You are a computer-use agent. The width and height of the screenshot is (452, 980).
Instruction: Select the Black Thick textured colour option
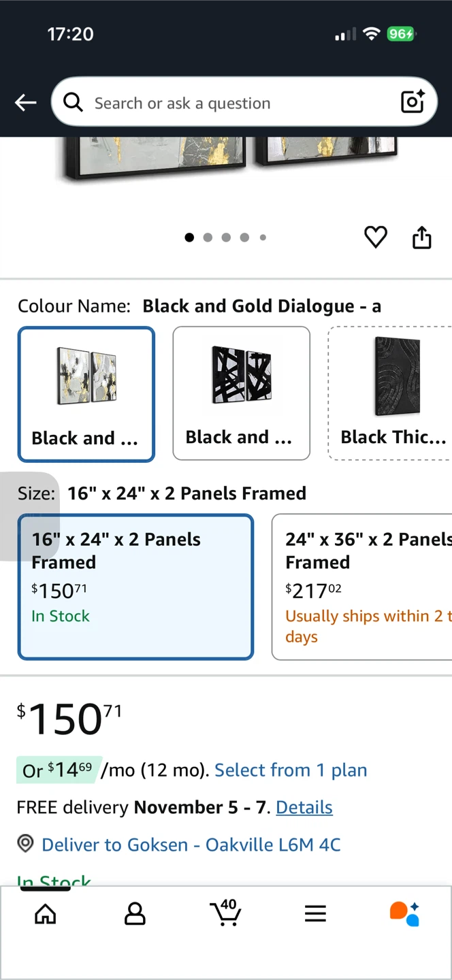coord(391,393)
